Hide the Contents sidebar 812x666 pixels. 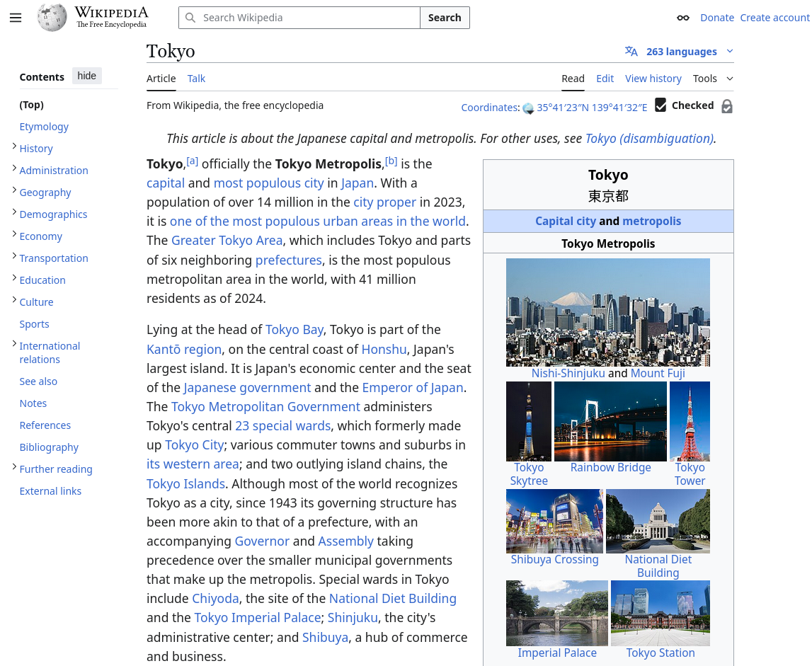[x=87, y=76]
